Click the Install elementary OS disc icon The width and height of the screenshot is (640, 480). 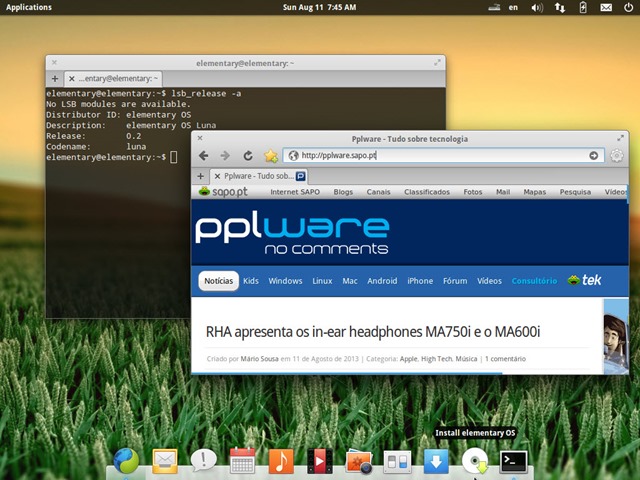click(475, 461)
